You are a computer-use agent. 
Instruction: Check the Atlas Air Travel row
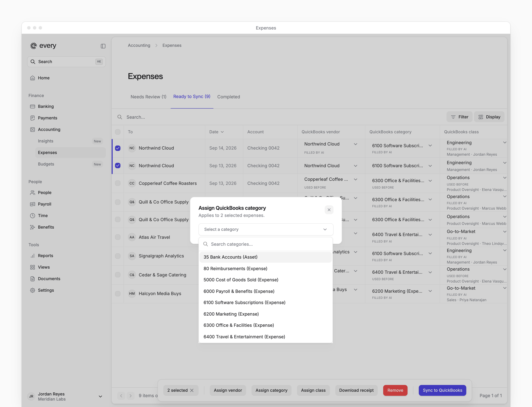tap(118, 237)
